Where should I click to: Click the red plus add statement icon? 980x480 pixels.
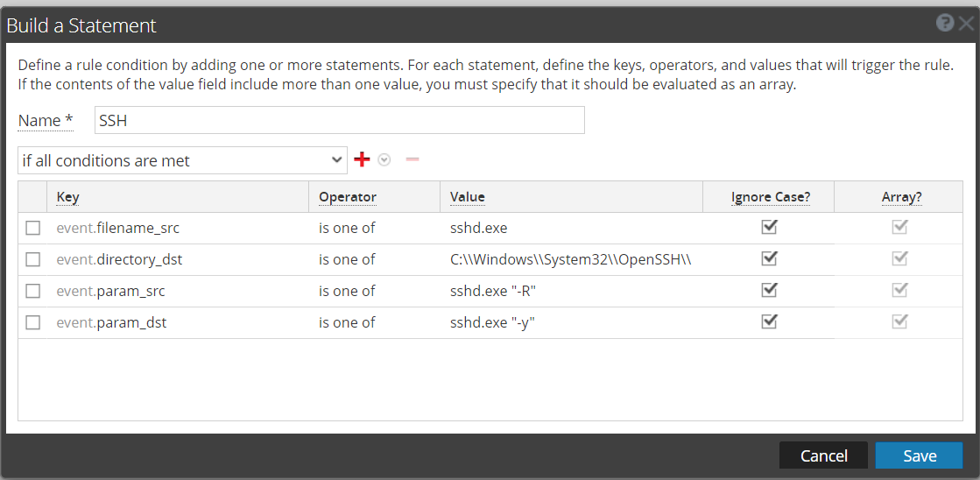pyautogui.click(x=362, y=159)
